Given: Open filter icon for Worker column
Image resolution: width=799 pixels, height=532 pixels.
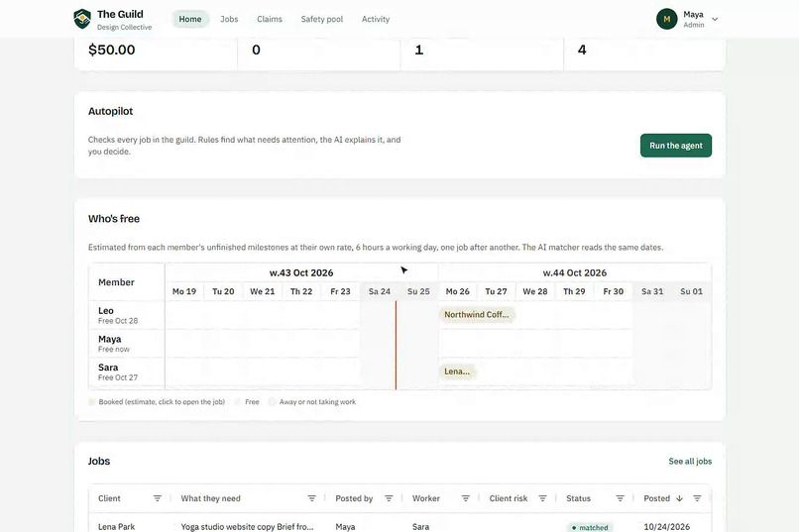Looking at the screenshot, I should (x=466, y=498).
